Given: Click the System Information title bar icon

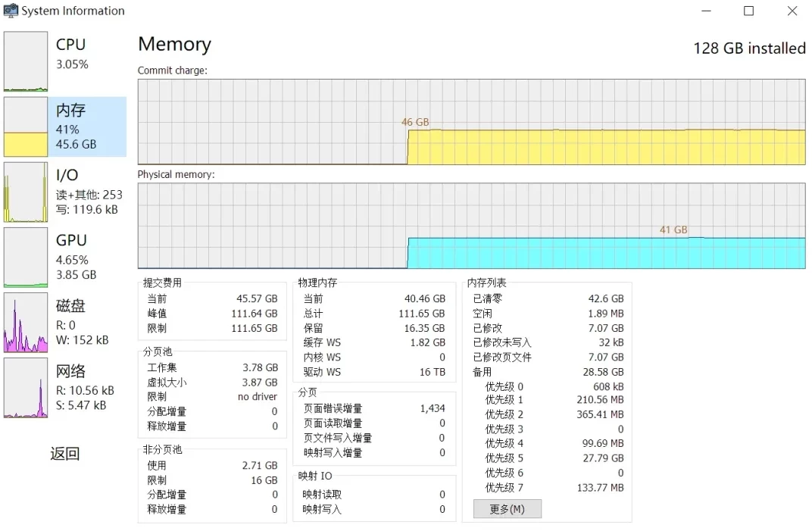Looking at the screenshot, I should pos(11,11).
